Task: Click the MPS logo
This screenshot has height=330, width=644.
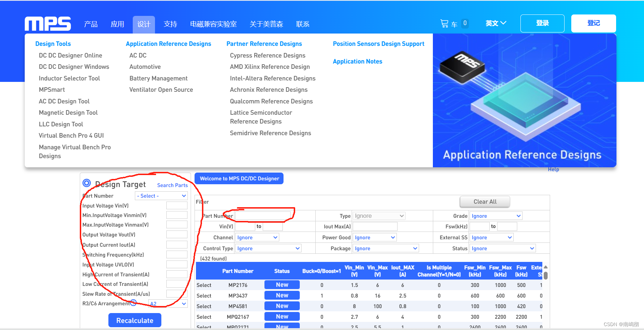Action: [x=48, y=24]
